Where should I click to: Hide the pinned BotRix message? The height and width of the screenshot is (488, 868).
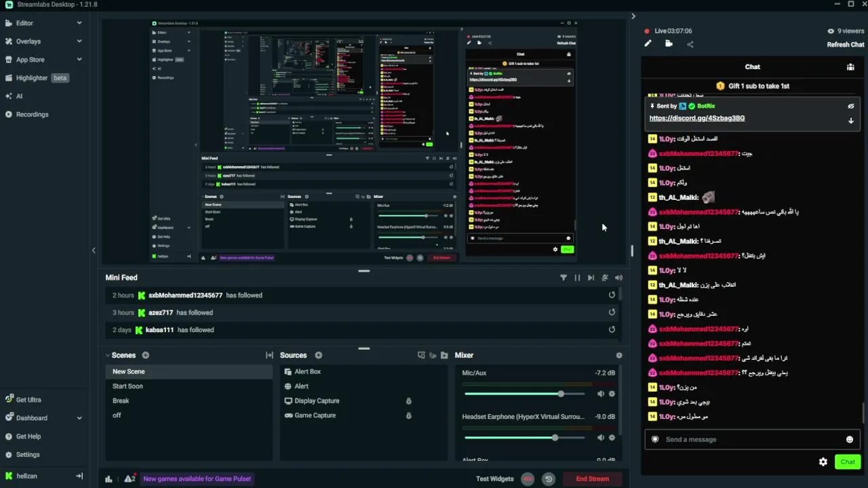pos(850,106)
